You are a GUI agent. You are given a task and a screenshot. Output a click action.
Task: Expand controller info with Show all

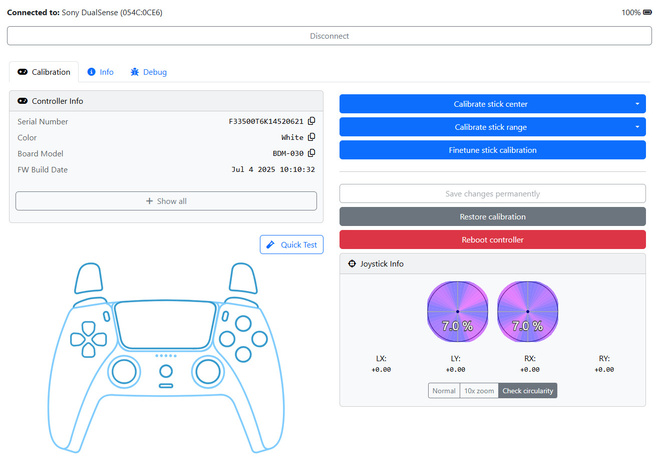tap(166, 201)
